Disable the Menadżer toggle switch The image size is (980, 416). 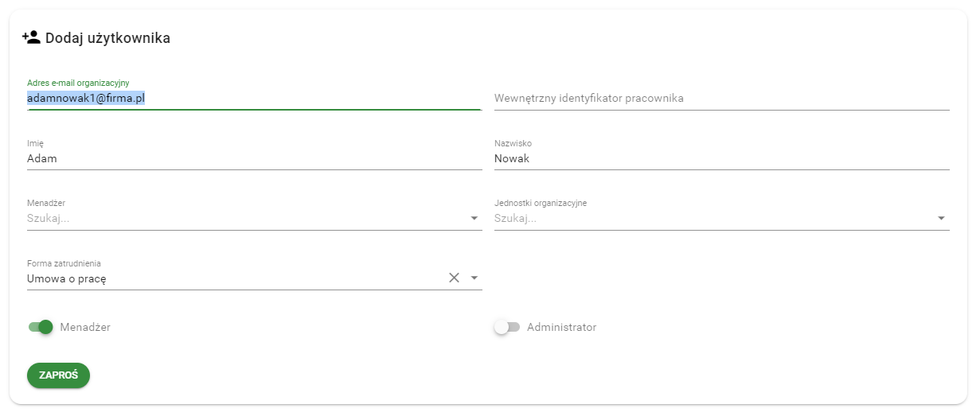click(x=40, y=327)
